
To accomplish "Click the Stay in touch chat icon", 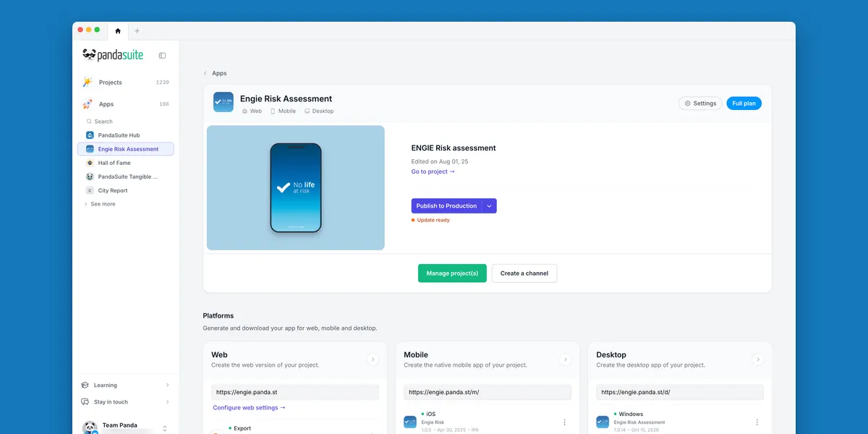I will [85, 401].
